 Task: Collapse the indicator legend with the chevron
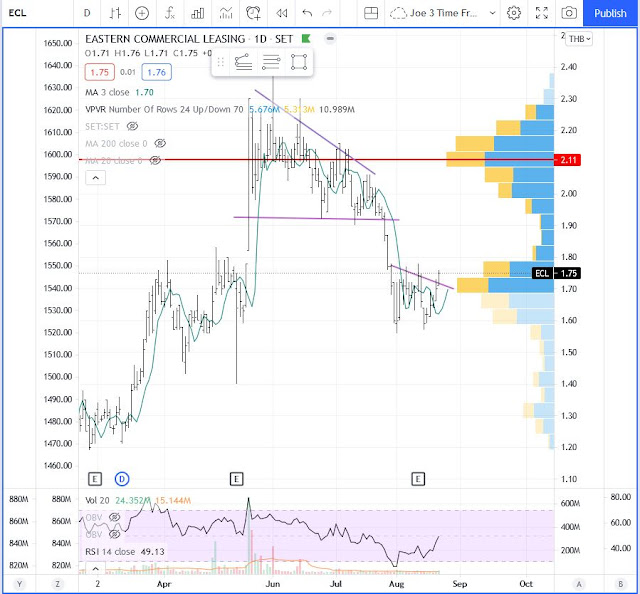[96, 178]
